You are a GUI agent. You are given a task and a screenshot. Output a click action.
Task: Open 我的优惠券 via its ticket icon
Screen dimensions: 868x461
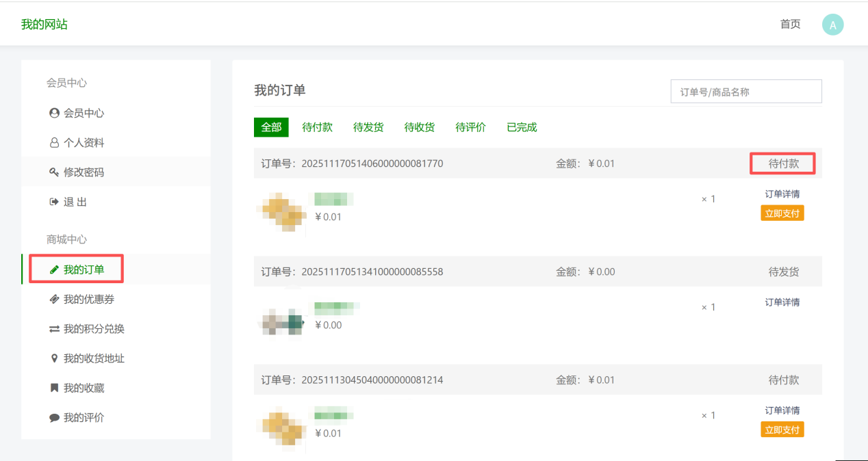pyautogui.click(x=54, y=299)
